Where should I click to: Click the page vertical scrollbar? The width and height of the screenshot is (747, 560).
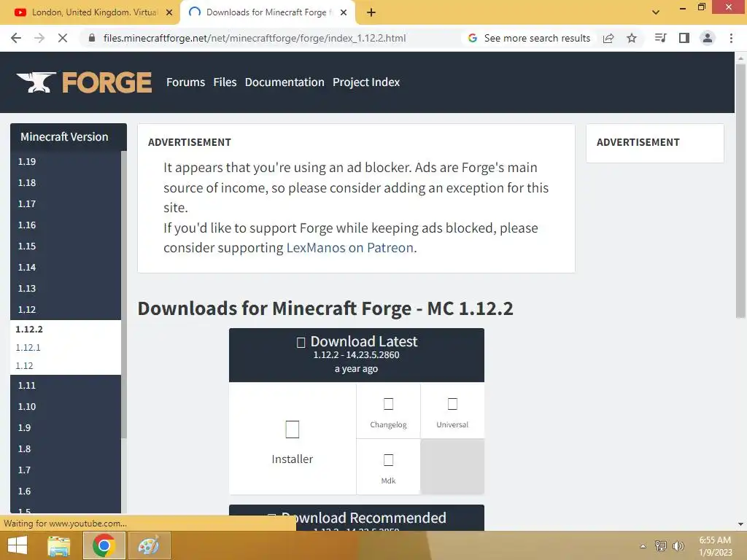click(x=740, y=190)
